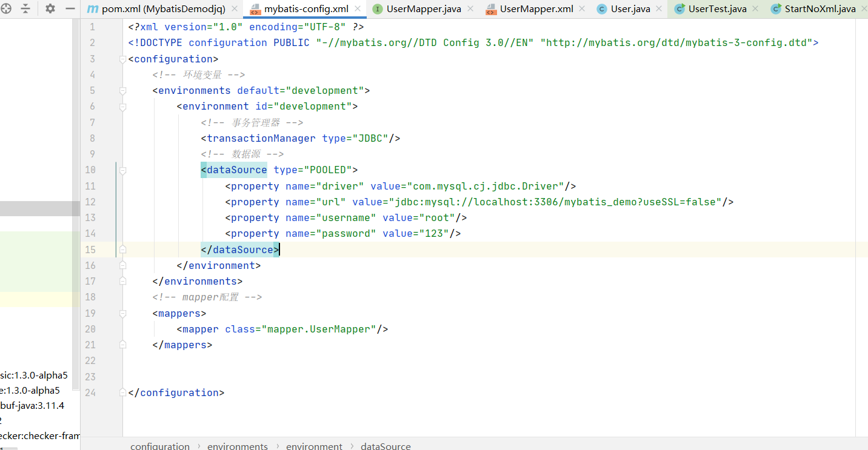Image resolution: width=868 pixels, height=450 pixels.
Task: Open the project panel settings gear
Action: [50, 8]
